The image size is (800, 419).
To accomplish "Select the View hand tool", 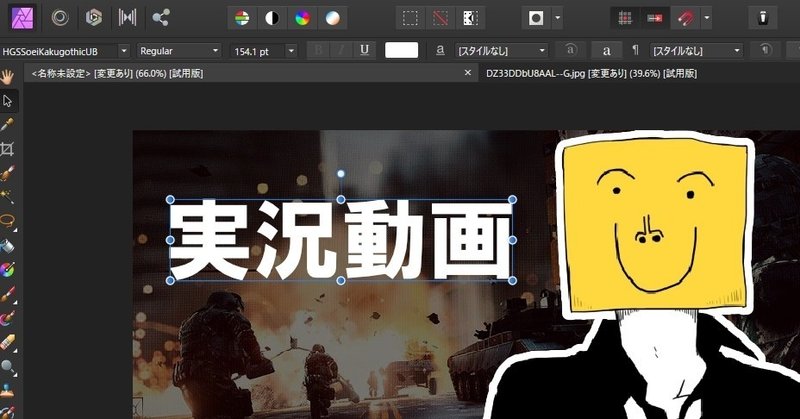I will (x=7, y=77).
